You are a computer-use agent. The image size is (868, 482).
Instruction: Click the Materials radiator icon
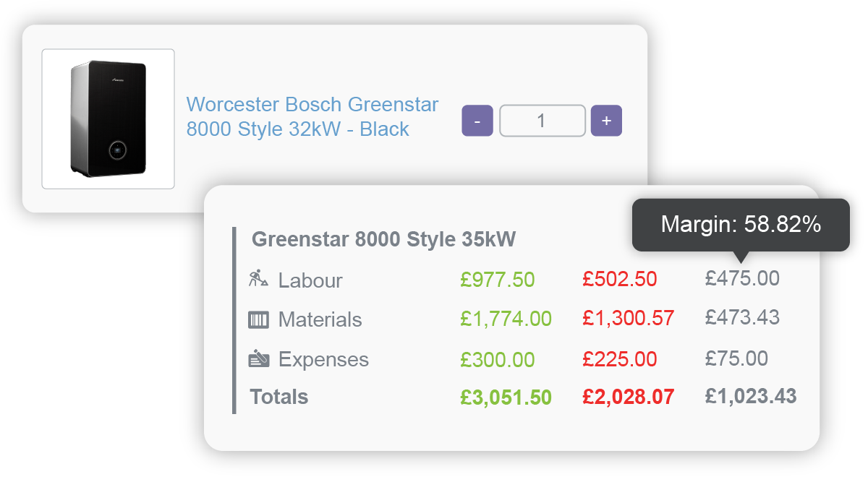coord(259,319)
